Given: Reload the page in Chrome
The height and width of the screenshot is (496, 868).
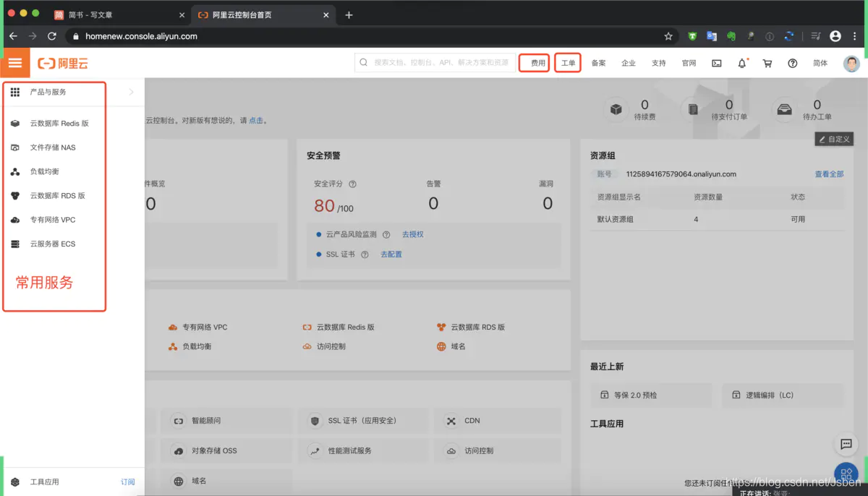Looking at the screenshot, I should [52, 36].
